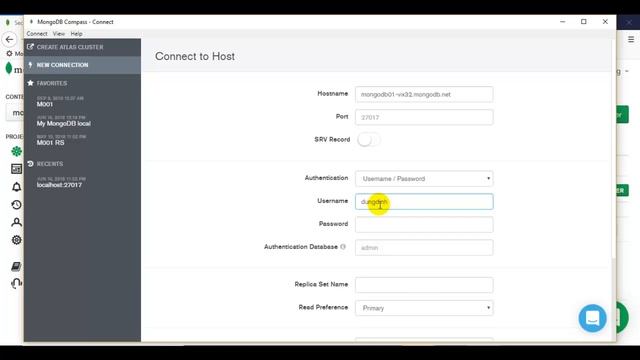Close the MongoDB Compass window
Viewport: 640px width, 360px height.
click(605, 22)
